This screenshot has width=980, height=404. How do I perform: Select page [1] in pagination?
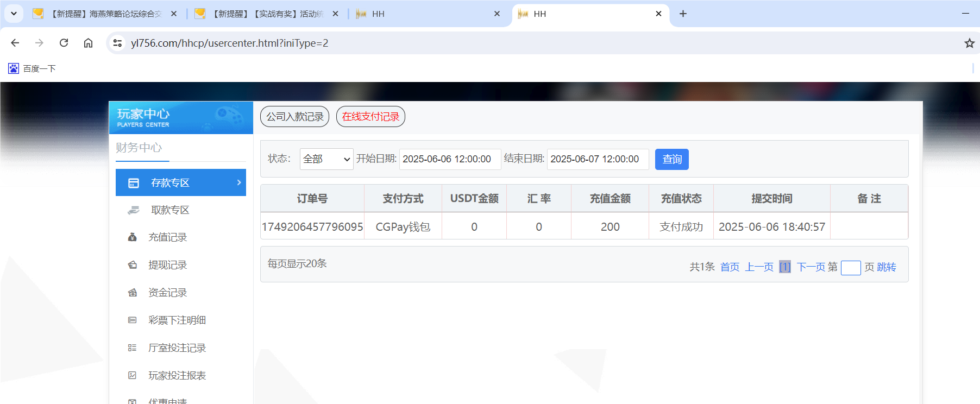pos(785,267)
